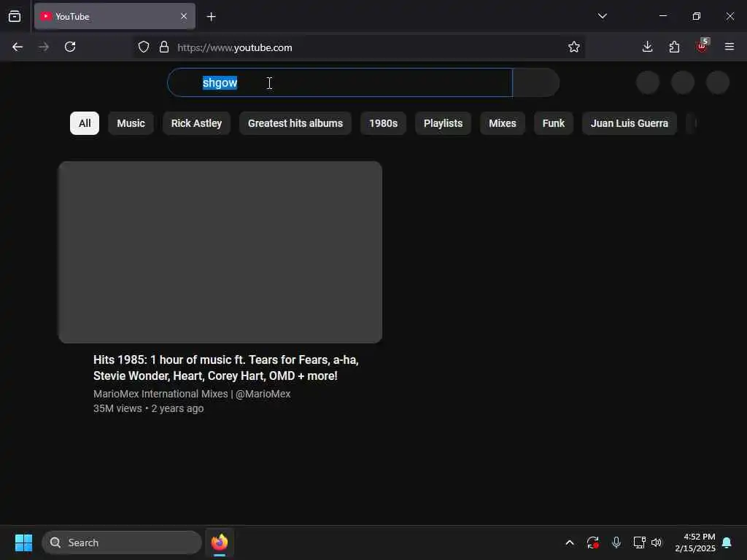Open the downloads panel
This screenshot has width=747, height=560.
pyautogui.click(x=647, y=47)
